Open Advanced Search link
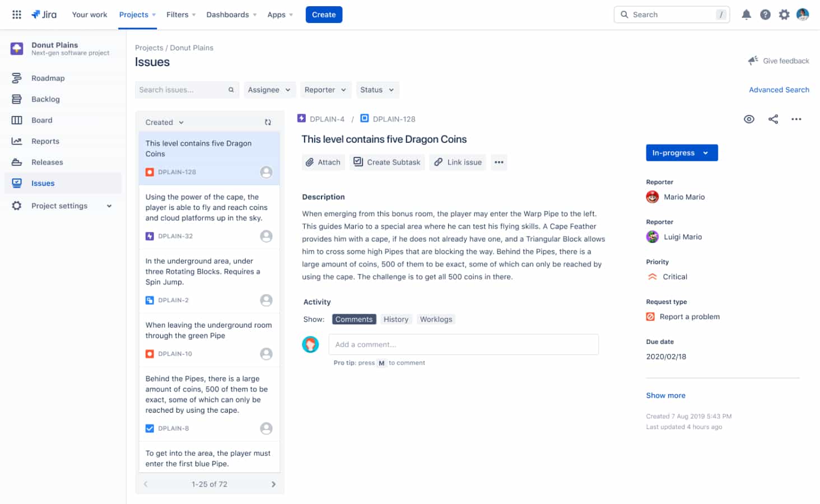The width and height of the screenshot is (820, 504). tap(779, 90)
